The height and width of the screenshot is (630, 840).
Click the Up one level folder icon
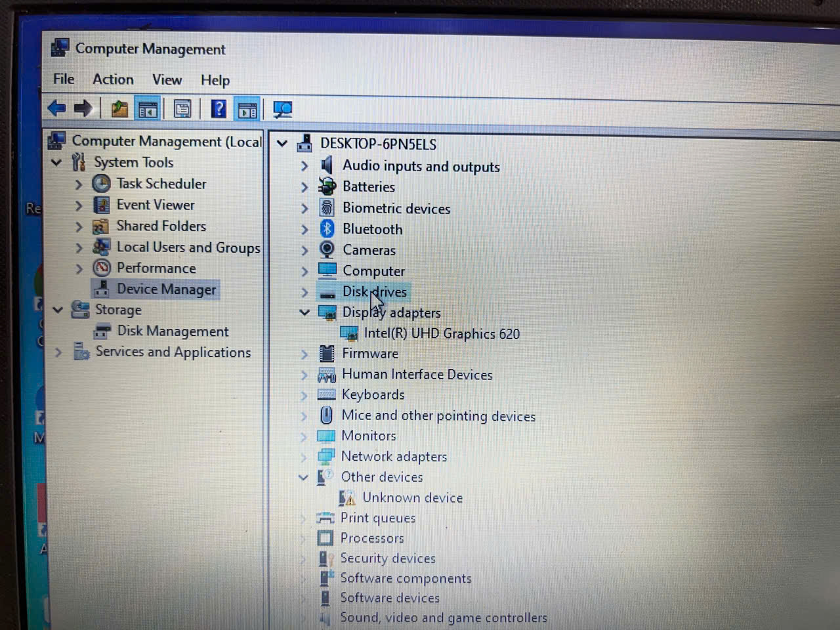(119, 109)
